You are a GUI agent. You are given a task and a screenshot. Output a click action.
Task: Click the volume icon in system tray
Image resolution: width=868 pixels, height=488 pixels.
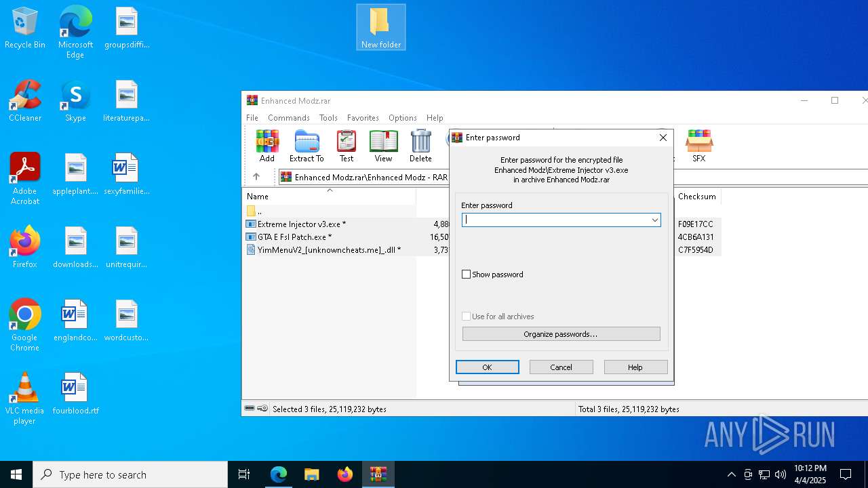(781, 474)
